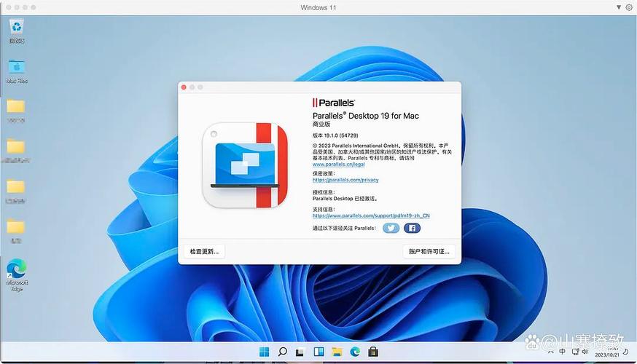The width and height of the screenshot is (637, 364).
Task: Open the VM window settings gear
Action: tap(629, 7)
